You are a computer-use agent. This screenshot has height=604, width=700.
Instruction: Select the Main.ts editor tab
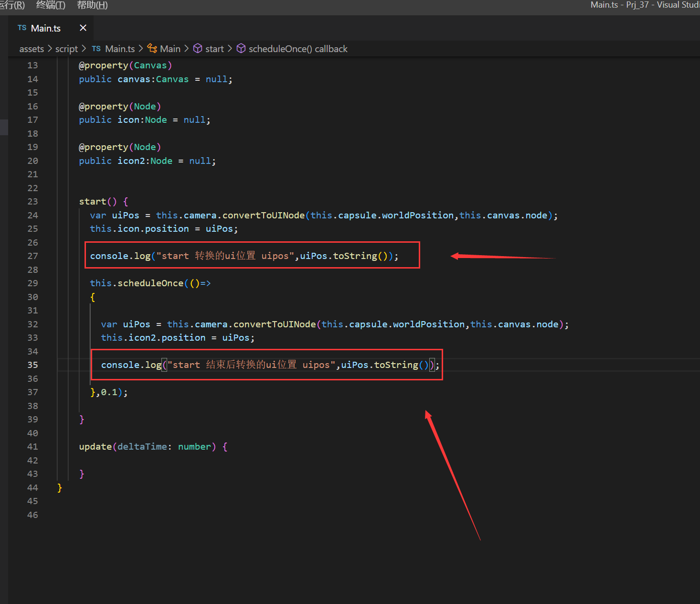[x=46, y=28]
